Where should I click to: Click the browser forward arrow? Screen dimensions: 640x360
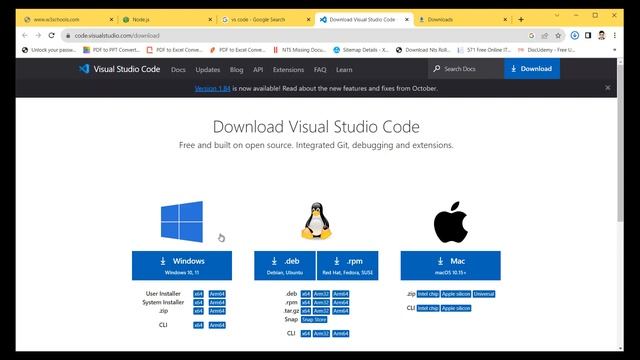pyautogui.click(x=38, y=36)
